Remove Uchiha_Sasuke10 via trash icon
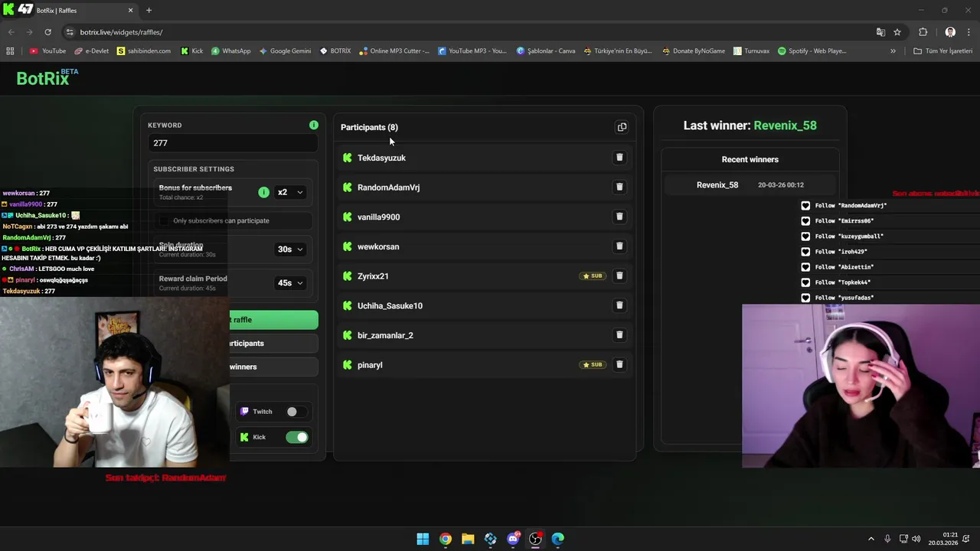The width and height of the screenshot is (980, 551). pyautogui.click(x=619, y=305)
